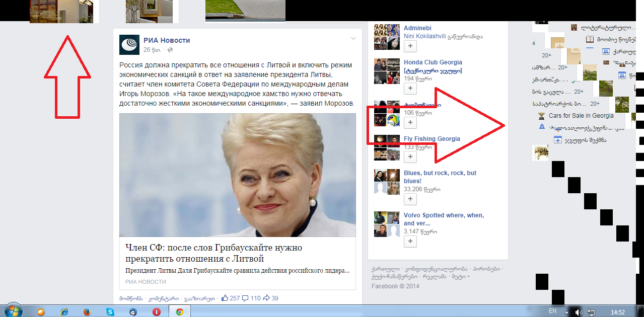Show hidden system tray icons arrow
The image size is (644, 317).
point(567,312)
